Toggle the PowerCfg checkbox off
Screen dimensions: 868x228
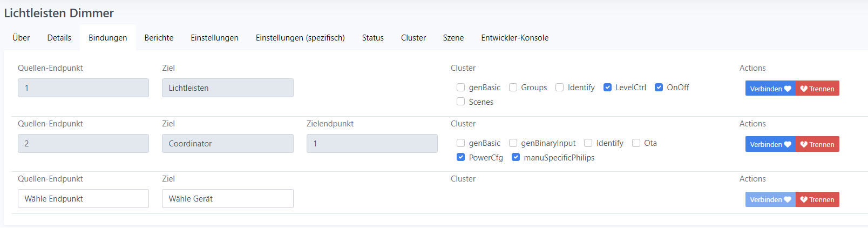(461, 157)
